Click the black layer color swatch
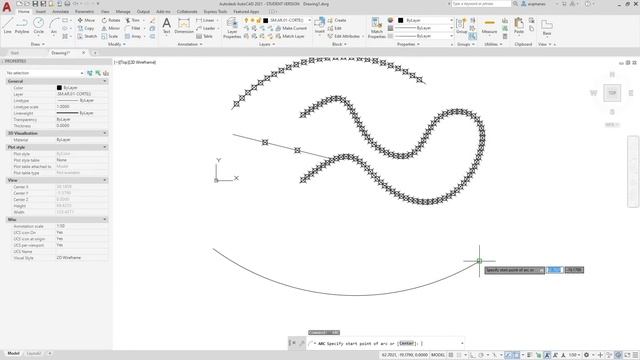The width and height of the screenshot is (640, 360). click(265, 20)
